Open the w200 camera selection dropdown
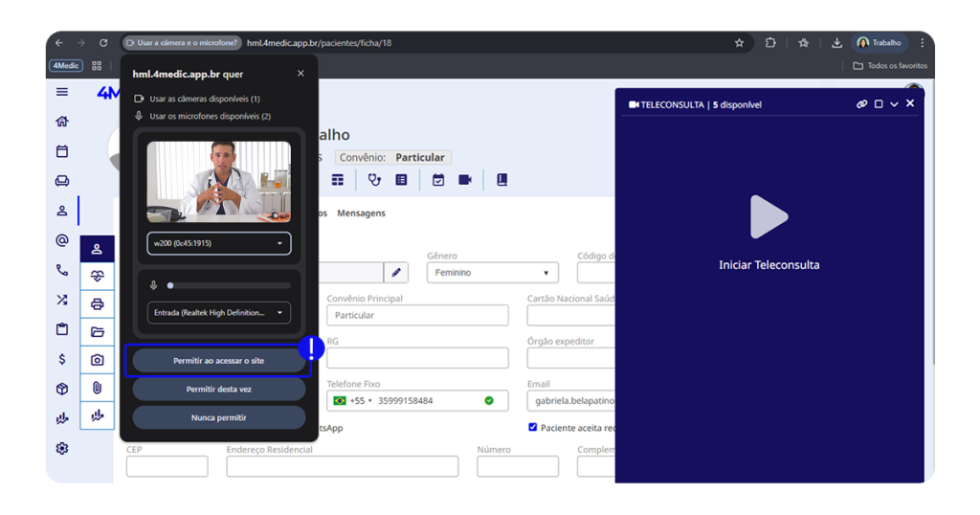Image resolution: width=980 pixels, height=515 pixels. (x=218, y=243)
